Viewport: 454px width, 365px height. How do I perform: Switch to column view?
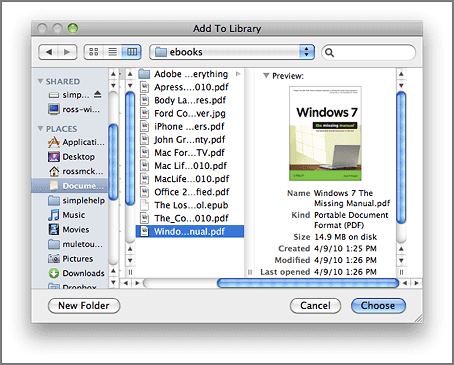pyautogui.click(x=132, y=52)
